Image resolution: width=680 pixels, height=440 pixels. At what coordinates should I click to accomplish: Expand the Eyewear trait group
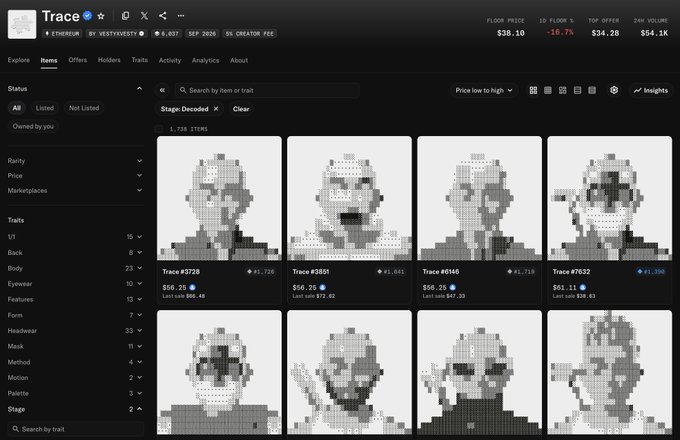point(75,284)
